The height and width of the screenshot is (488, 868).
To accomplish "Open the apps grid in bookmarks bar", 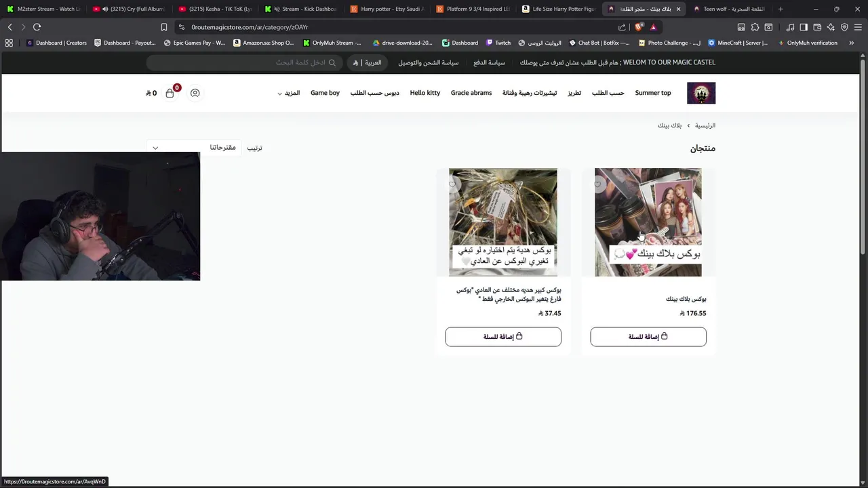I will (9, 43).
